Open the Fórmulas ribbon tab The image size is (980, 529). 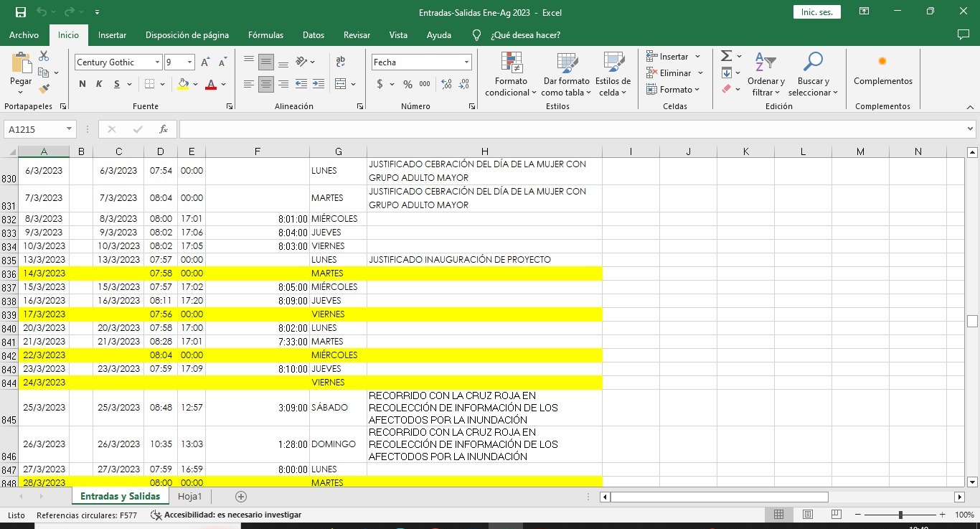click(265, 35)
